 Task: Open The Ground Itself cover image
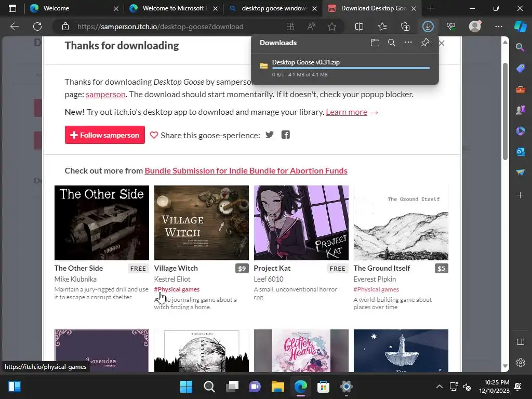tap(401, 223)
